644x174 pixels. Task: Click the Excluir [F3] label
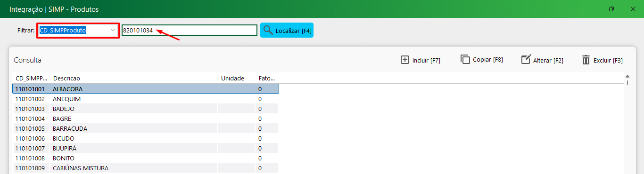point(608,60)
